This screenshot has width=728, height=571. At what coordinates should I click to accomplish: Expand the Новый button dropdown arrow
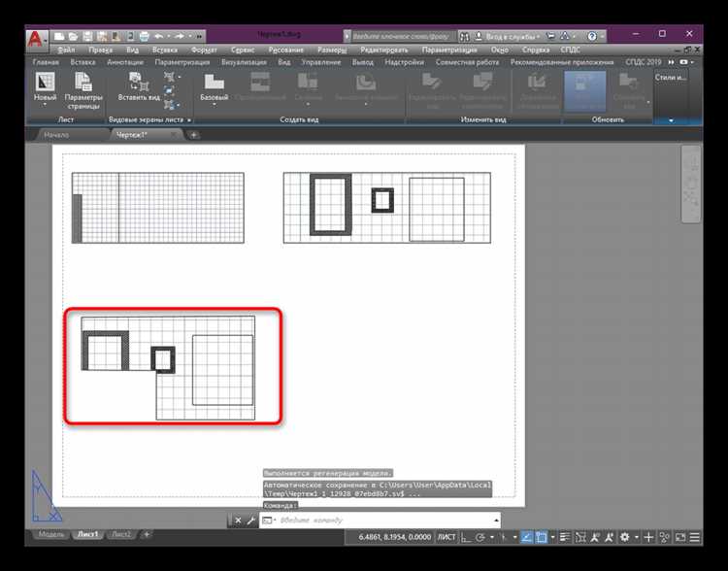(45, 105)
